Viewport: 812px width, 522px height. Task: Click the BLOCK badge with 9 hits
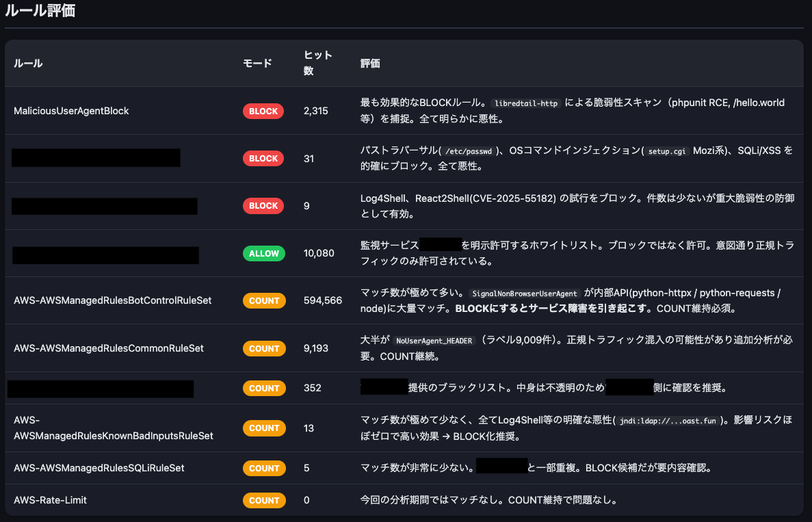tap(263, 206)
